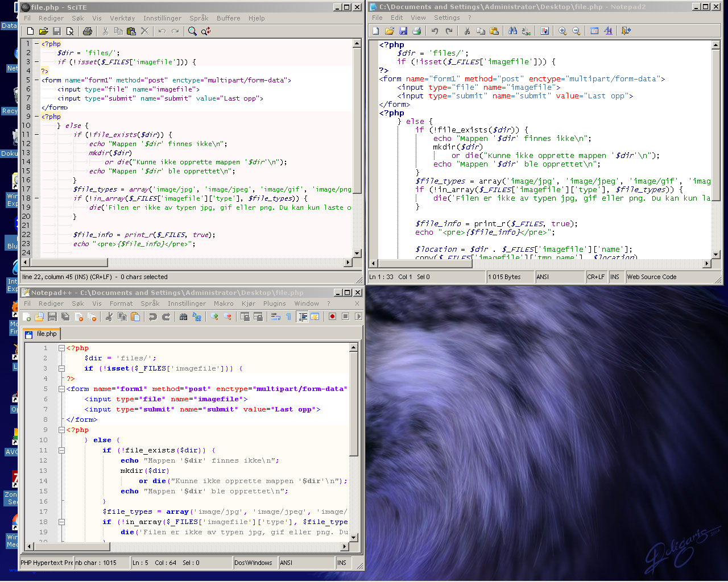Start macro recording in Notepad++ toolbar
Viewport: 728px width, 582px height.
click(x=332, y=317)
